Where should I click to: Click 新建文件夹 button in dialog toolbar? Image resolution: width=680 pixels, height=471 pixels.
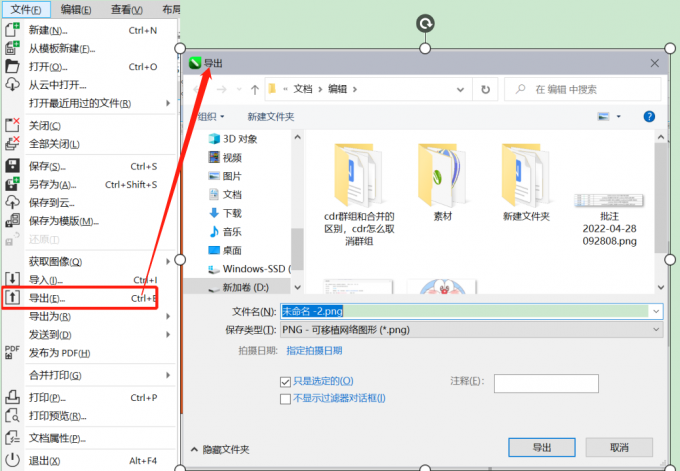point(271,117)
